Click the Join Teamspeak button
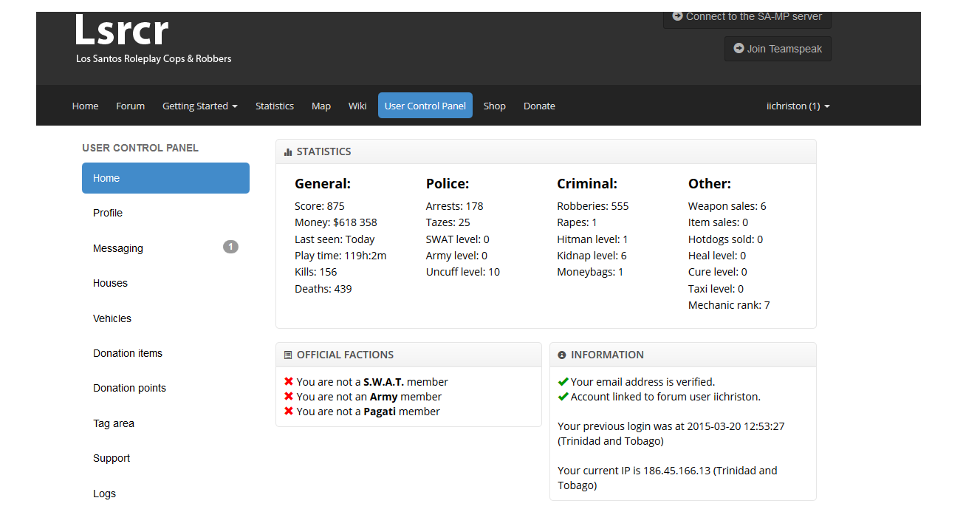 click(778, 49)
